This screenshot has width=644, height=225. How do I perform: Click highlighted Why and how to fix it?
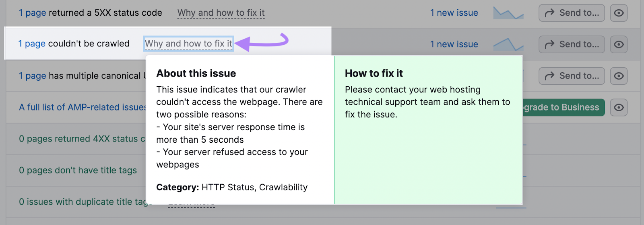pyautogui.click(x=188, y=44)
